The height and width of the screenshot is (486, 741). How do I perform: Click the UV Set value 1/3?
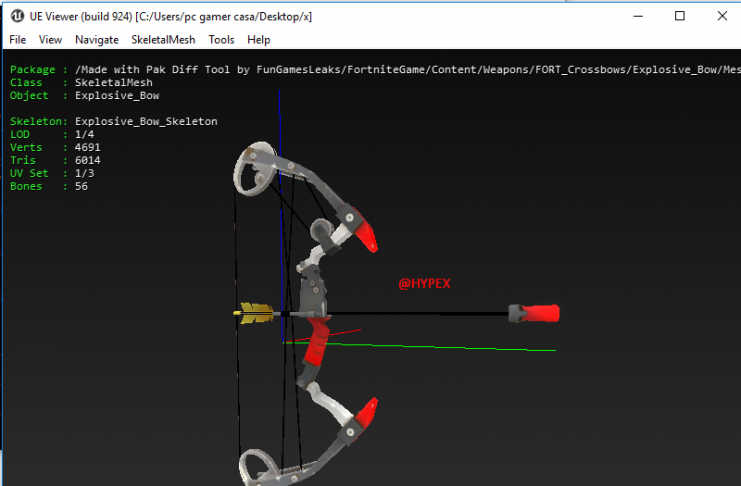[84, 174]
